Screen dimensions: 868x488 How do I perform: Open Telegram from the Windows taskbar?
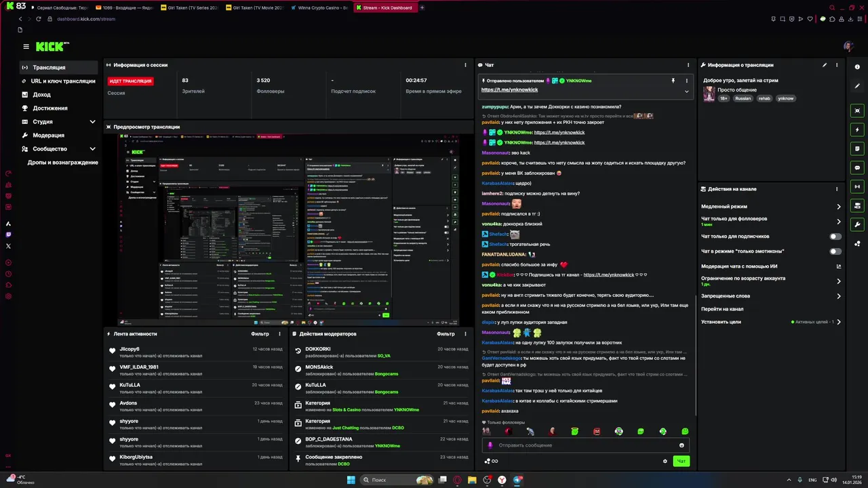[518, 481]
